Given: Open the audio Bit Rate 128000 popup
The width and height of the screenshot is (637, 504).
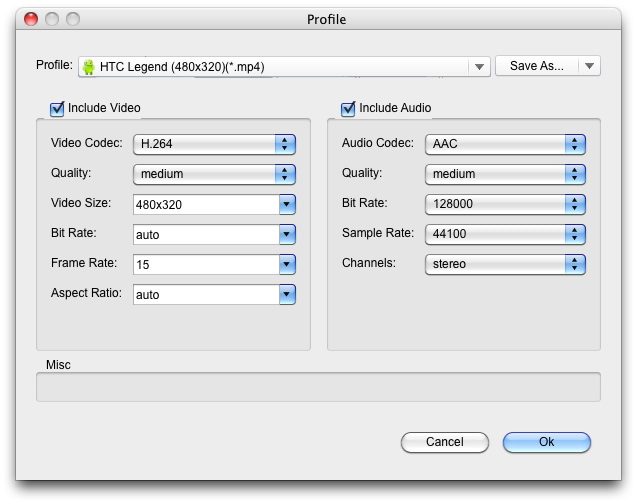Looking at the screenshot, I should click(x=505, y=204).
